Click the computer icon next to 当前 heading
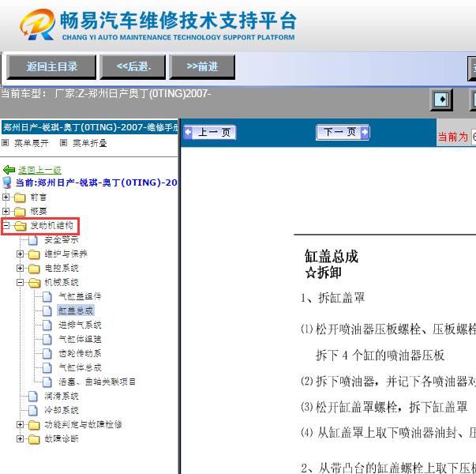Viewport: 476px width, 474px height. click(x=7, y=182)
